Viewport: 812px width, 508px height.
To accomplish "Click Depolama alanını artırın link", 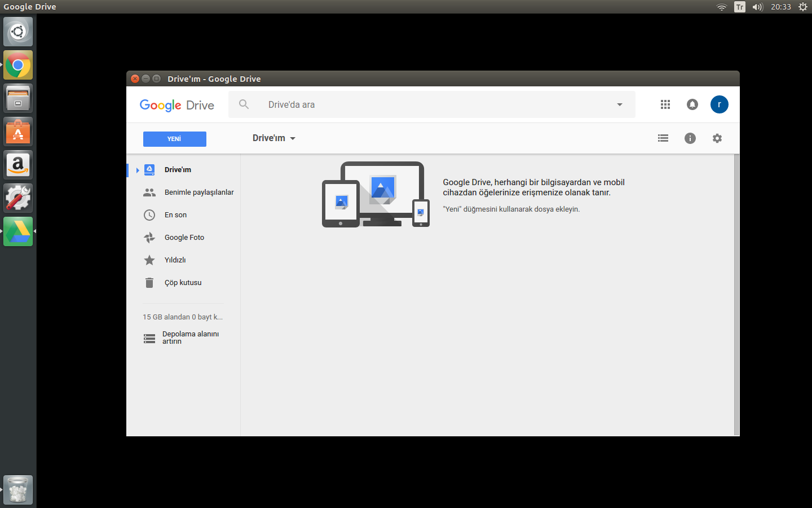I will point(191,338).
